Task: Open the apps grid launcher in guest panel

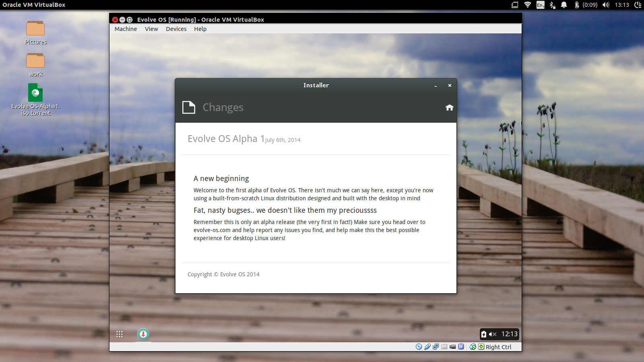Action: (x=120, y=334)
